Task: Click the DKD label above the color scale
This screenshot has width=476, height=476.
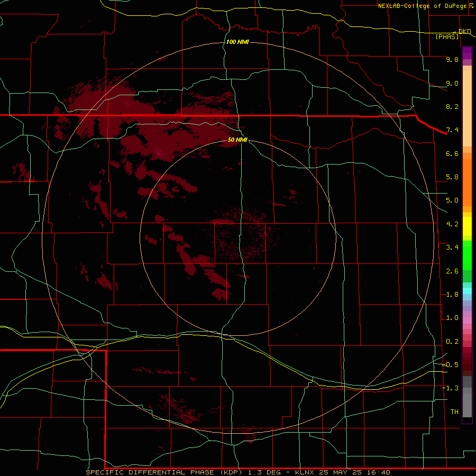Action: click(x=465, y=31)
